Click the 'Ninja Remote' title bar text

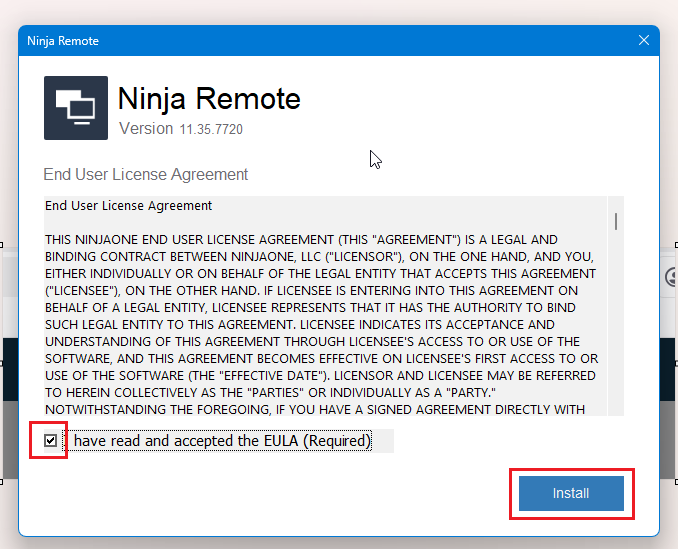click(x=63, y=41)
